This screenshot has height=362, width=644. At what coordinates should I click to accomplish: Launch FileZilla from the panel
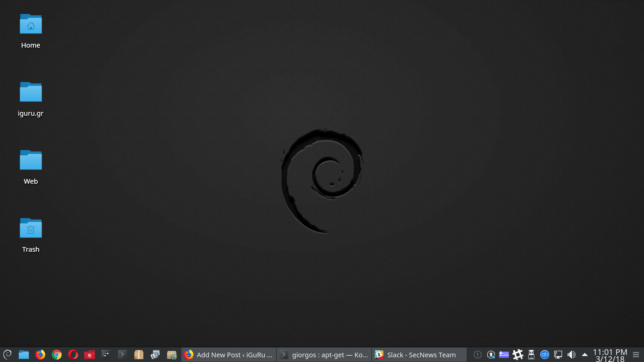(x=90, y=355)
